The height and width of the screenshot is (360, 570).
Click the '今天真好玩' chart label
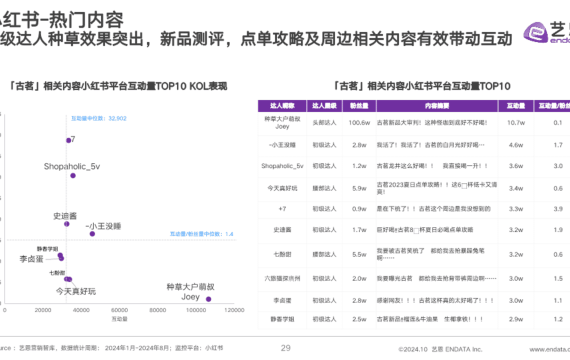click(x=76, y=291)
